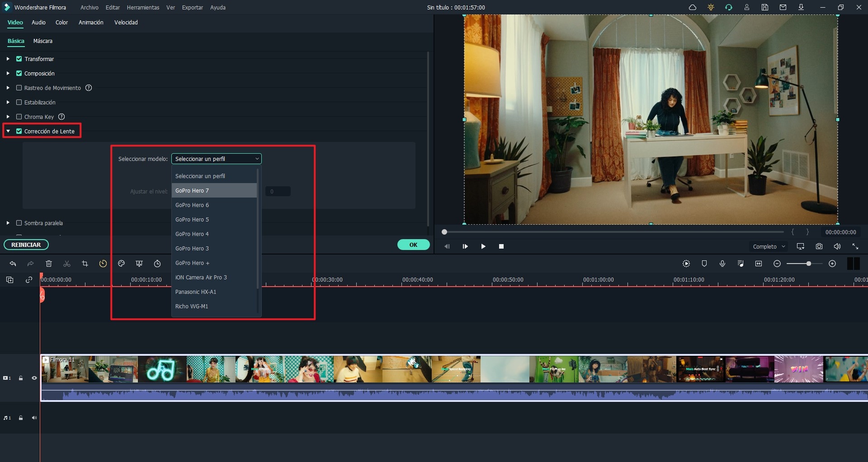Click the voiceover microphone icon
Viewport: 868px width, 462px height.
[722, 264]
